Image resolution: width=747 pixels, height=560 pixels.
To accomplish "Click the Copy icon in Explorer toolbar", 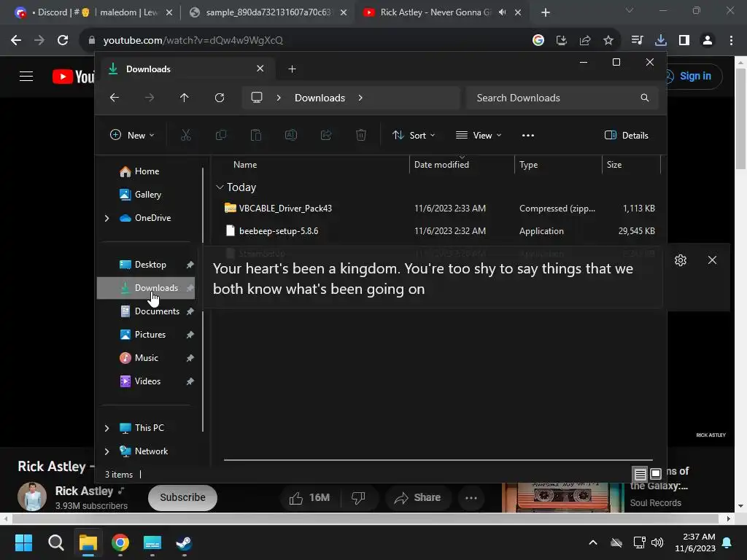I will coord(221,135).
